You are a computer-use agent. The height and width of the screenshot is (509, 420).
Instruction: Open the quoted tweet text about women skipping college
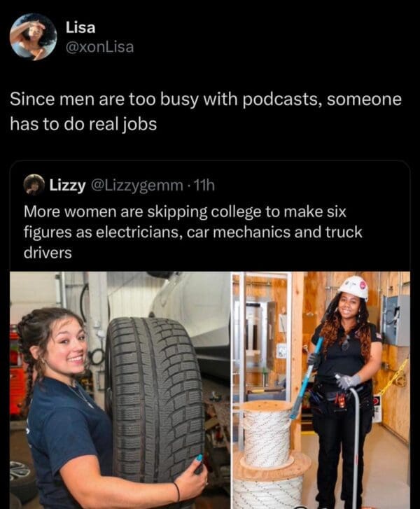pyautogui.click(x=192, y=232)
